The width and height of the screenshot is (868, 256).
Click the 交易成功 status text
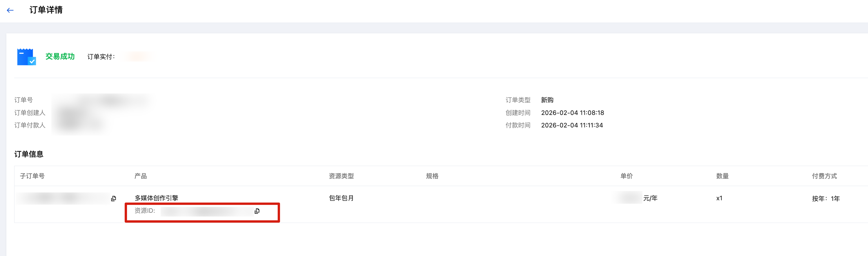60,56
